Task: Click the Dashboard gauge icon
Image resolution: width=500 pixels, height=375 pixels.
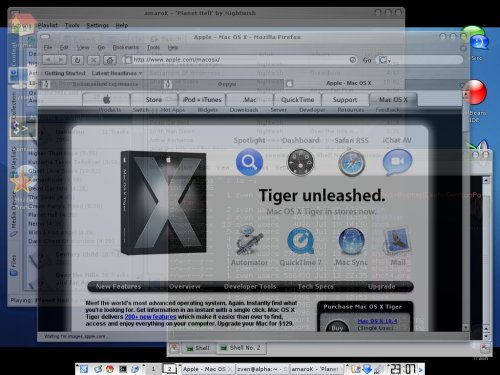Action: click(x=300, y=163)
